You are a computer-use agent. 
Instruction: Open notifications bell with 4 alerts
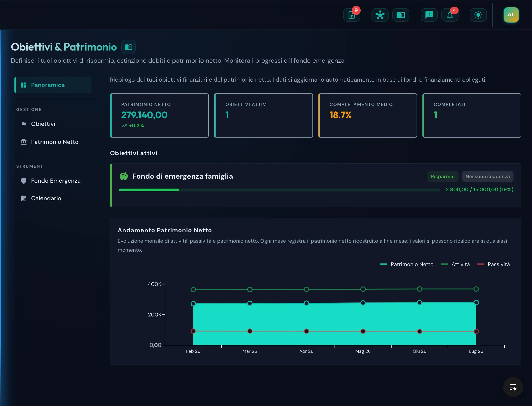(450, 15)
